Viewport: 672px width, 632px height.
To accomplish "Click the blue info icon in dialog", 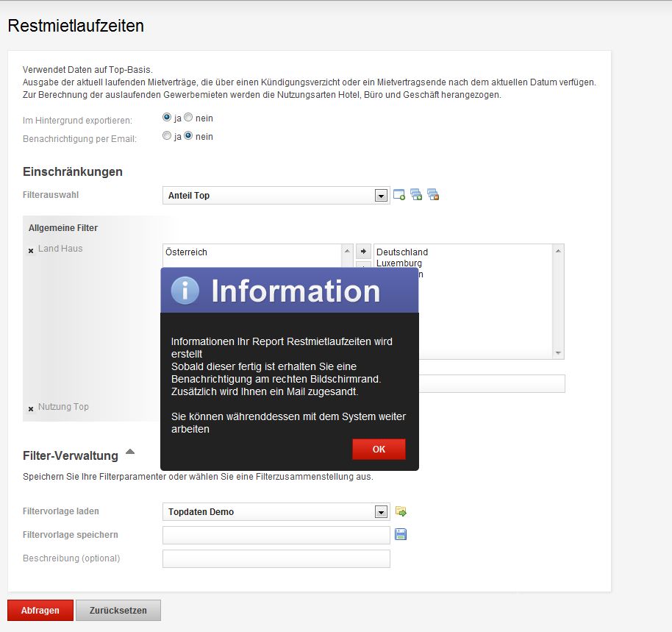I will [185, 291].
